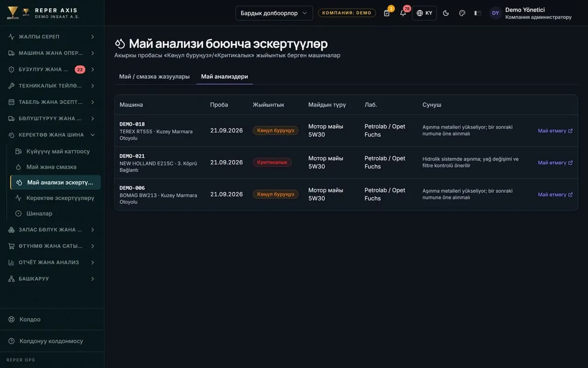Click the Машина column header
The image size is (588, 368).
click(x=131, y=105)
